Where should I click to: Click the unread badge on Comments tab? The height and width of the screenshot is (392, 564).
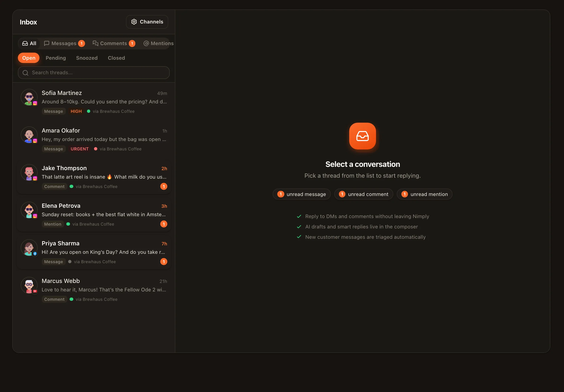coord(132,43)
